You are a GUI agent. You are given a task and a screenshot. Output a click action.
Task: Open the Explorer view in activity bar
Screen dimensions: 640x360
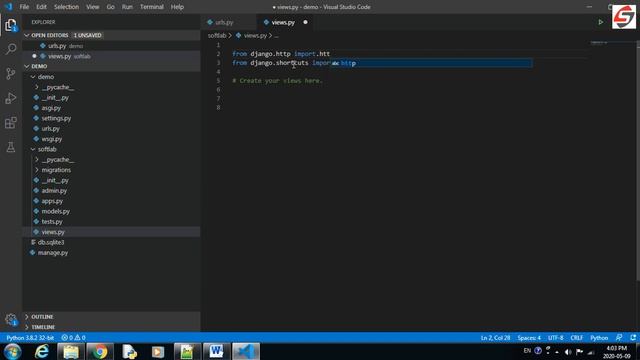coord(11,25)
